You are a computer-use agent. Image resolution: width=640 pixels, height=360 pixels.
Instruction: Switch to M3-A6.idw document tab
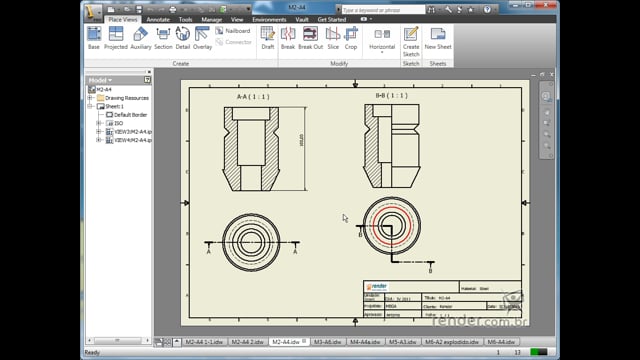point(328,342)
